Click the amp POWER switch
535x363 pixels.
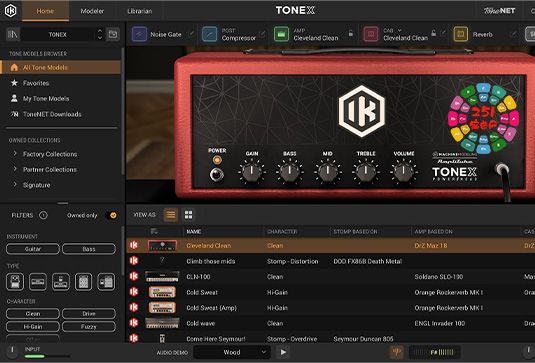tap(217, 174)
